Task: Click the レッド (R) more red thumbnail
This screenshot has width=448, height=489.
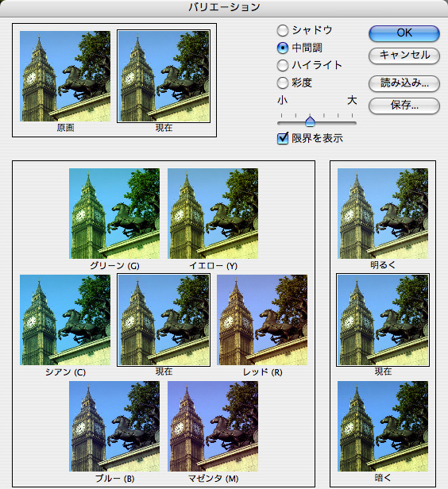Action: 262,320
